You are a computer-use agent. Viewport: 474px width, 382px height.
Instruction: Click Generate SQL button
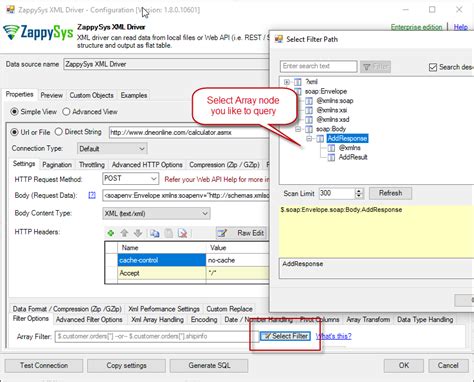[x=209, y=366]
